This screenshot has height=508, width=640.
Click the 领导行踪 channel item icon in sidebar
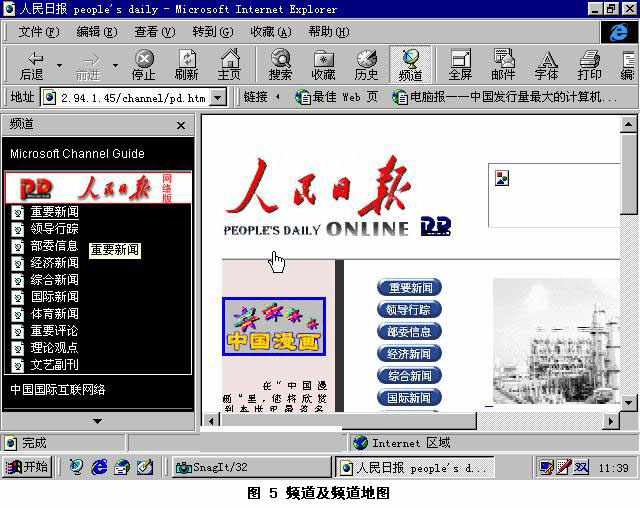(x=18, y=229)
